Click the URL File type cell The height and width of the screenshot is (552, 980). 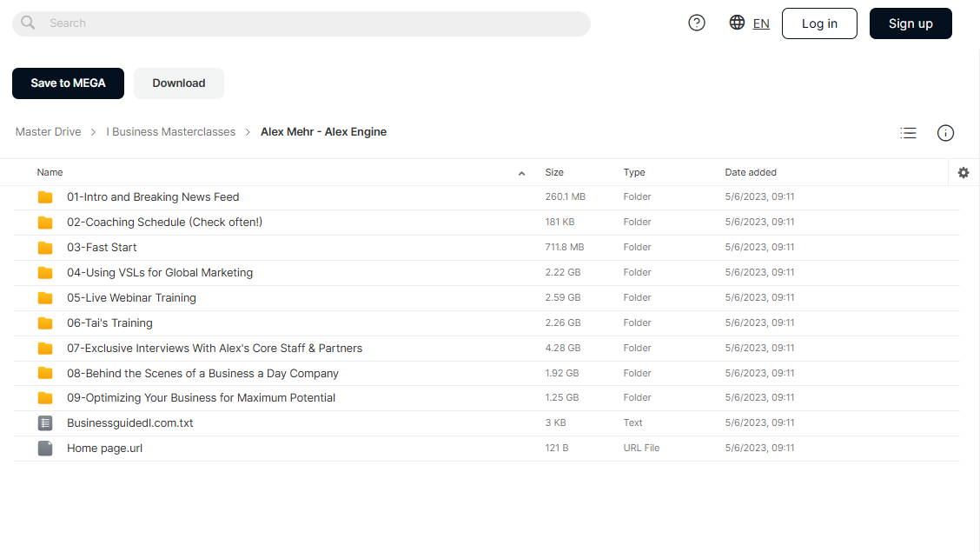click(x=641, y=449)
